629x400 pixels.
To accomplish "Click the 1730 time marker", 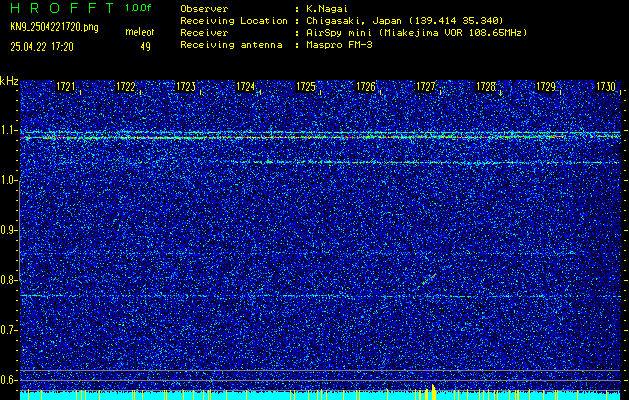I will [606, 87].
